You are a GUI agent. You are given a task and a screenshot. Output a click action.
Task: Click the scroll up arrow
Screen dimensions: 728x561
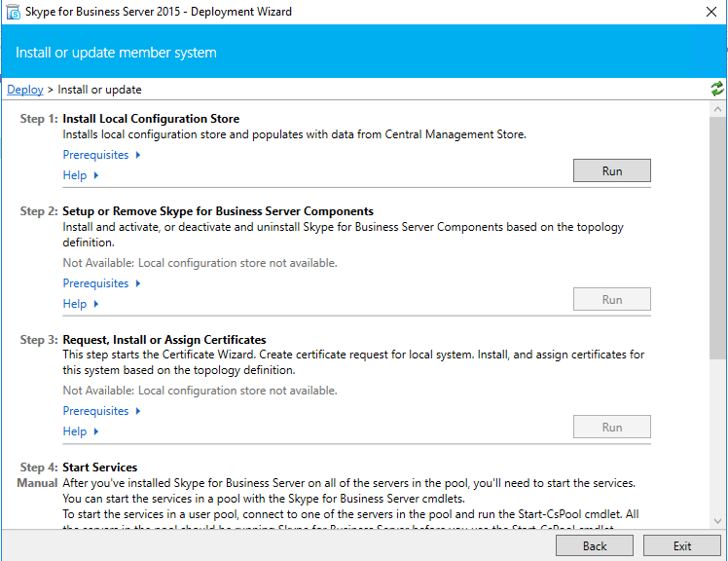coord(718,110)
